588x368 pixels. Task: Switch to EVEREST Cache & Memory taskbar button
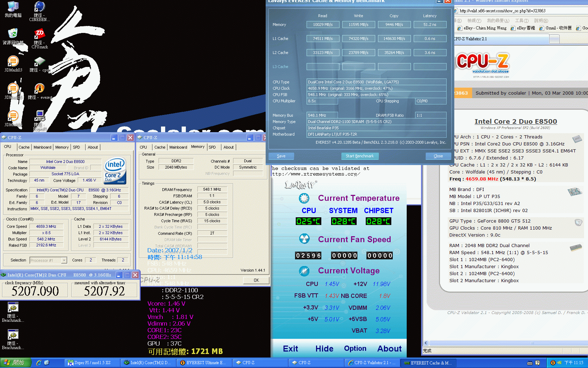pyautogui.click(x=428, y=363)
